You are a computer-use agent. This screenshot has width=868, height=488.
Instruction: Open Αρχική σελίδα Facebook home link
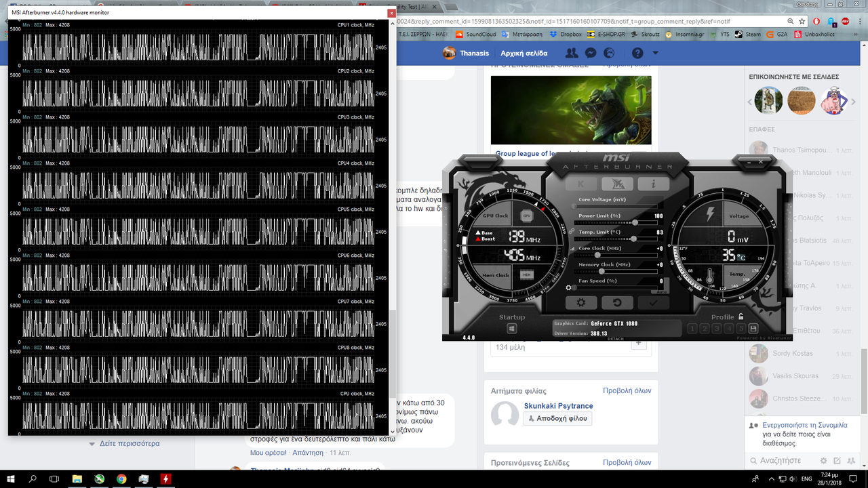[x=524, y=53]
